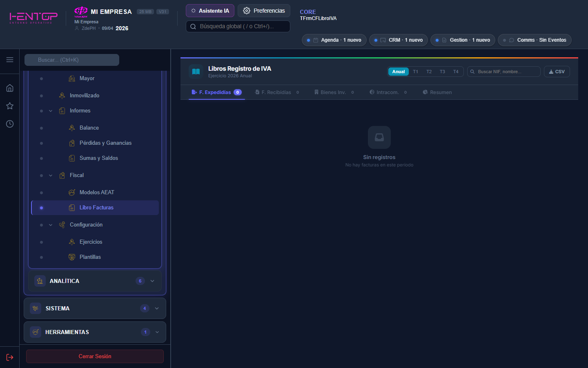Open the Resumen tab
Screen dimensions: 588x368
tap(437, 92)
